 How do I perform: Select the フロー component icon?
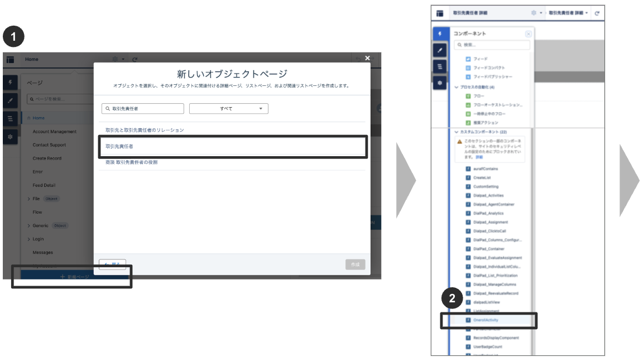point(467,95)
